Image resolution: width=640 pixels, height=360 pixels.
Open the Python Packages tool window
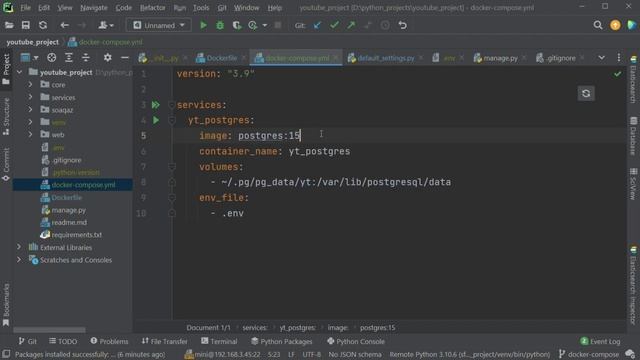(x=282, y=342)
